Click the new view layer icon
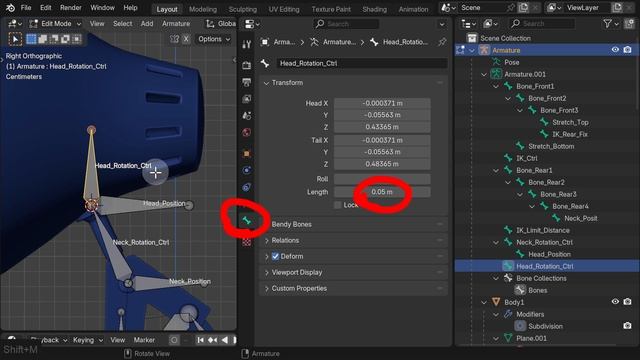This screenshot has width=640, height=360. tap(617, 8)
